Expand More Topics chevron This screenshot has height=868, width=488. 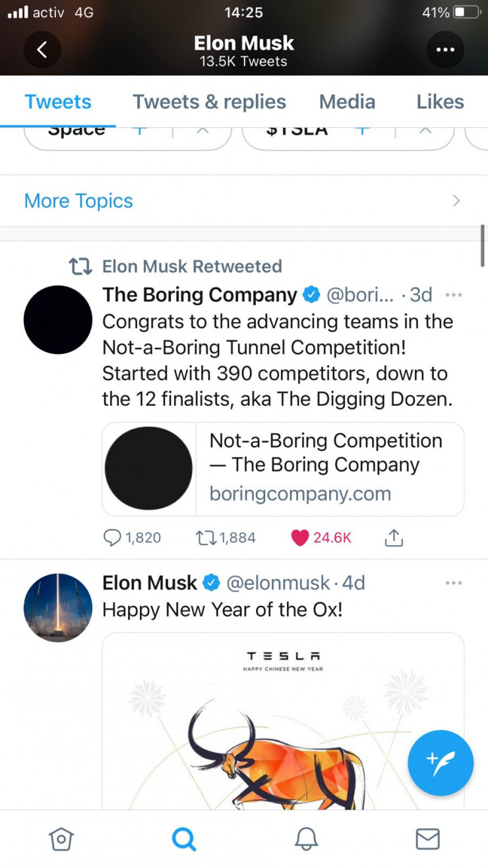pyautogui.click(x=456, y=201)
